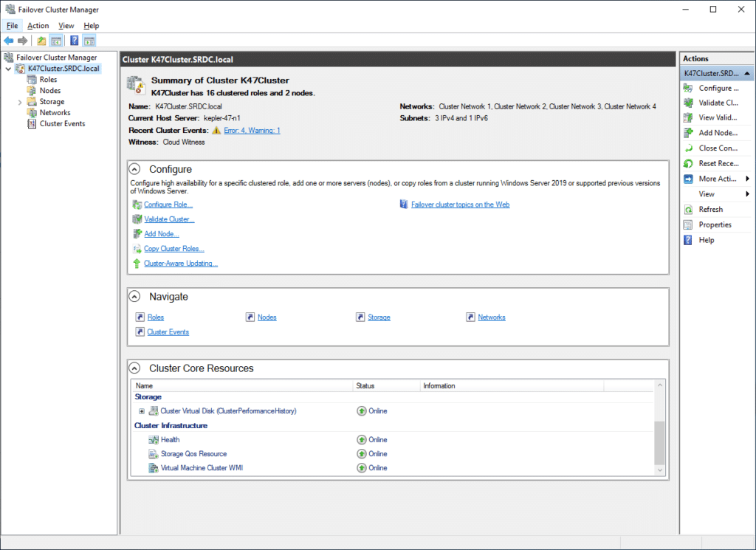
Task: Collapse the Configure section
Action: (134, 169)
